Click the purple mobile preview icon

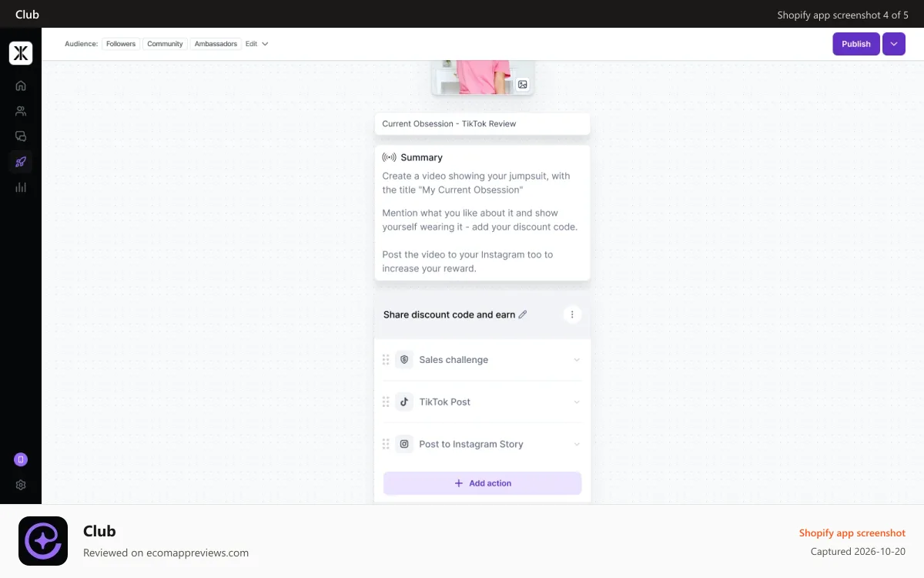pyautogui.click(x=21, y=459)
